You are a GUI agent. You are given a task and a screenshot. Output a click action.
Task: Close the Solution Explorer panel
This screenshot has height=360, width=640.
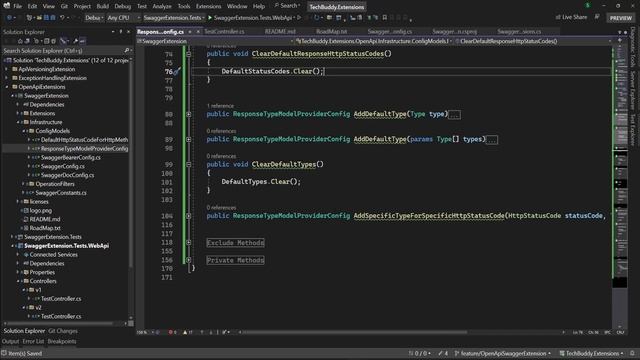coord(129,31)
